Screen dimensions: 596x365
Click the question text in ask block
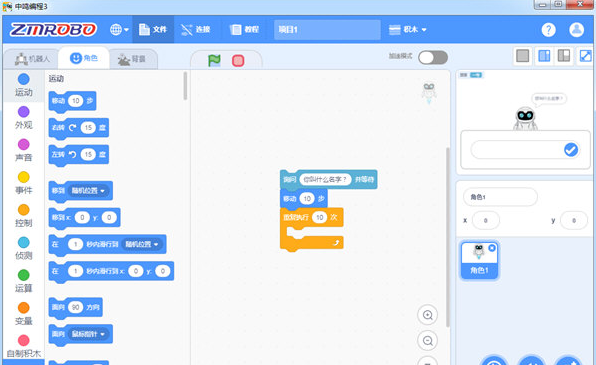[325, 179]
